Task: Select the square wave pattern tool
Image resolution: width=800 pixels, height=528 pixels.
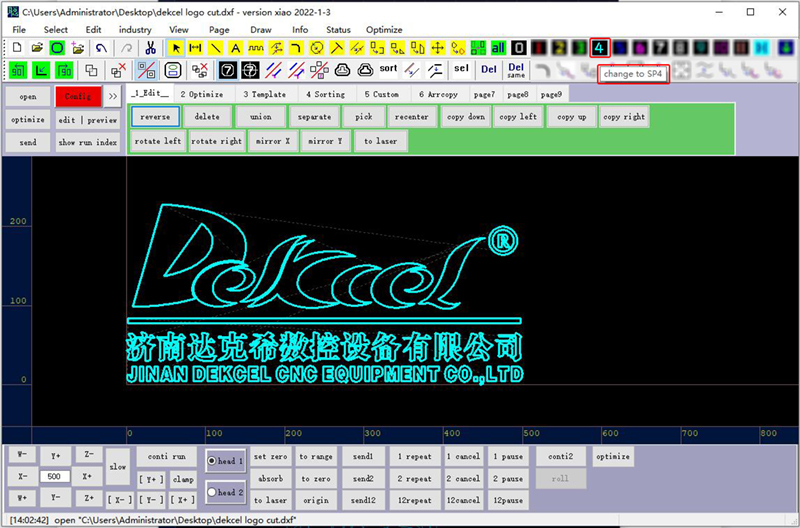Action: [x=256, y=48]
